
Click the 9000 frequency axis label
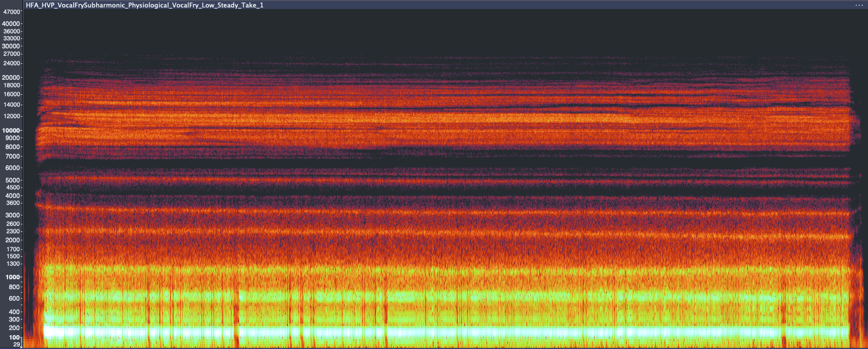coord(13,138)
